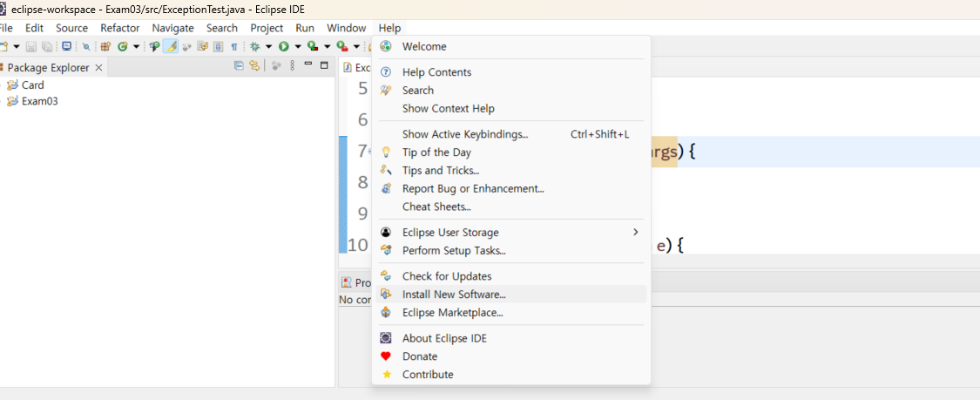Screen dimensions: 980x400
Task: Choose Install New Software...
Action: 511,295
